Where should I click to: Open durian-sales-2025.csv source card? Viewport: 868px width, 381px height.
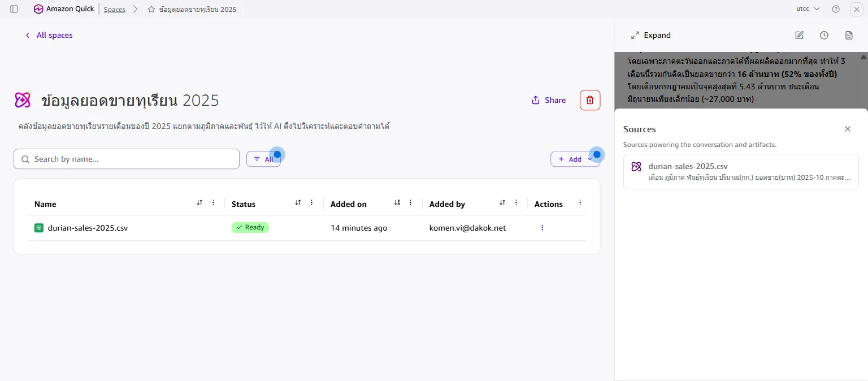point(741,172)
